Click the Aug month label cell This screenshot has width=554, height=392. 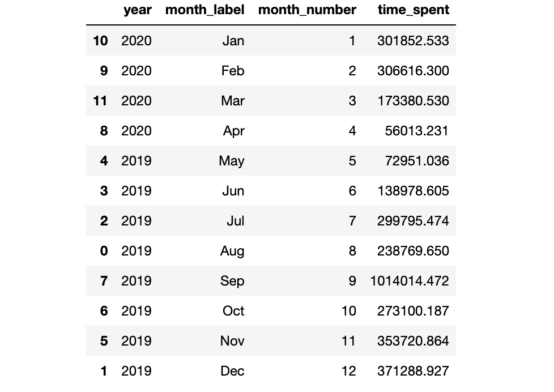tap(232, 251)
